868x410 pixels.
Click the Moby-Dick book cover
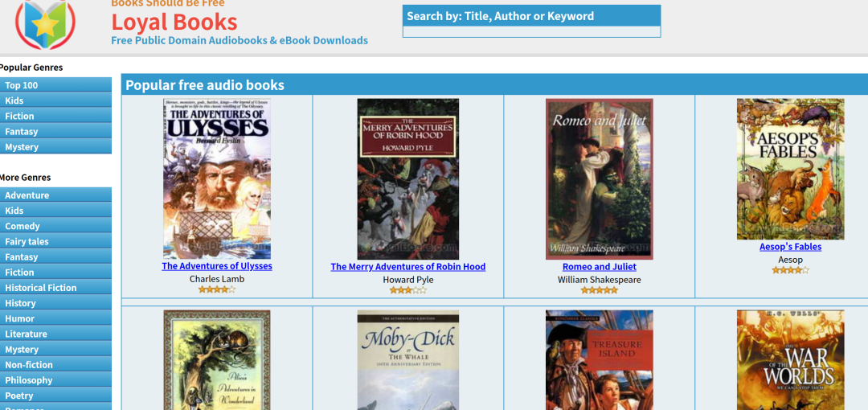click(x=408, y=360)
